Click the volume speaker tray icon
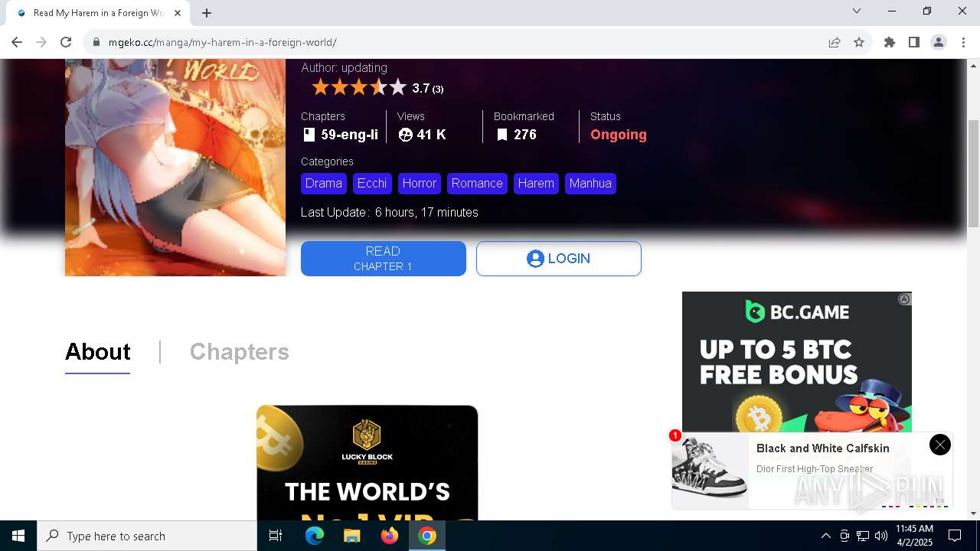This screenshot has height=551, width=980. [881, 536]
